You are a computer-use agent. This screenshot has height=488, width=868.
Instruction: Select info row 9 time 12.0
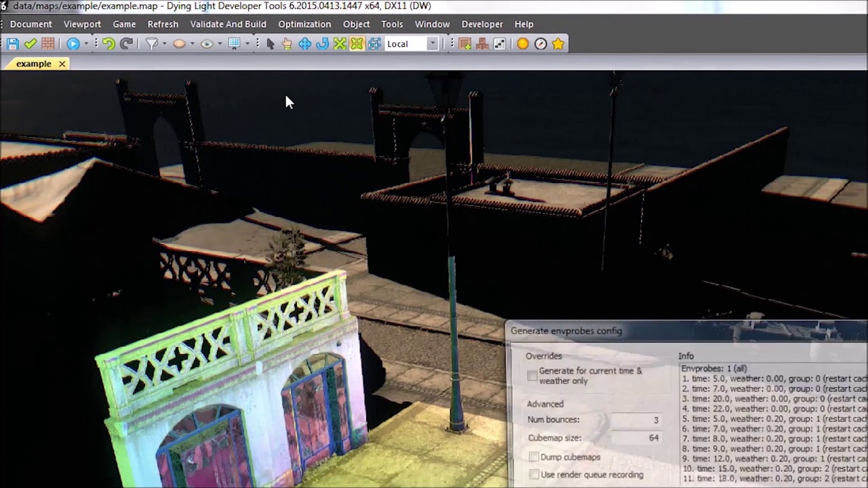(774, 458)
